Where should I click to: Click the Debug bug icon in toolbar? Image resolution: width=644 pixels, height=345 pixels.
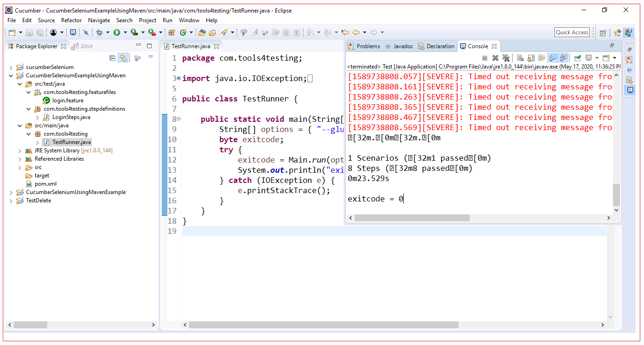(x=99, y=32)
